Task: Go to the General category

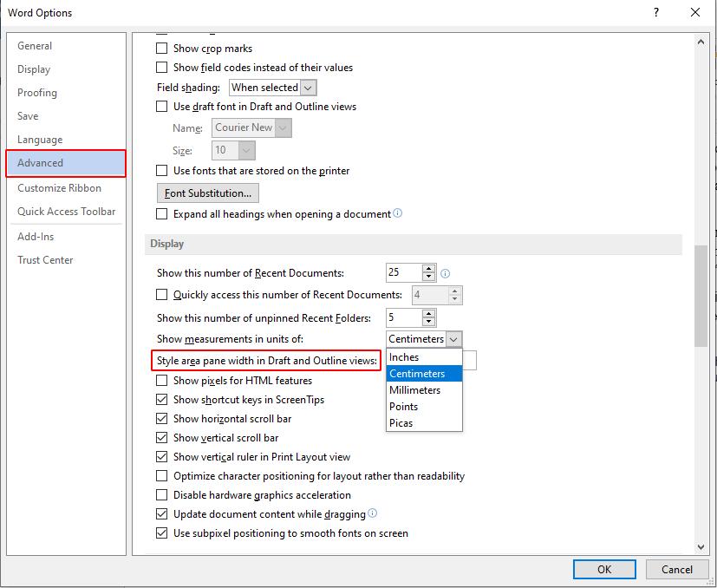Action: 66,46
